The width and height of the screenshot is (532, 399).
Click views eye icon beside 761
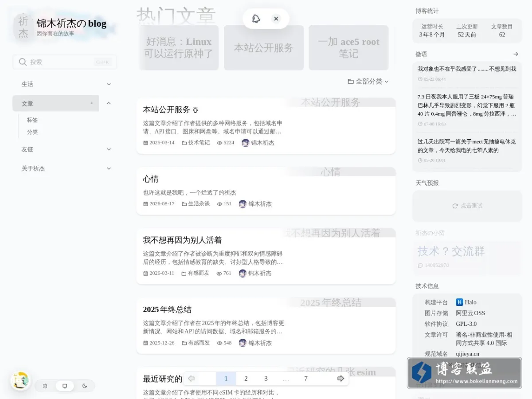pos(219,274)
